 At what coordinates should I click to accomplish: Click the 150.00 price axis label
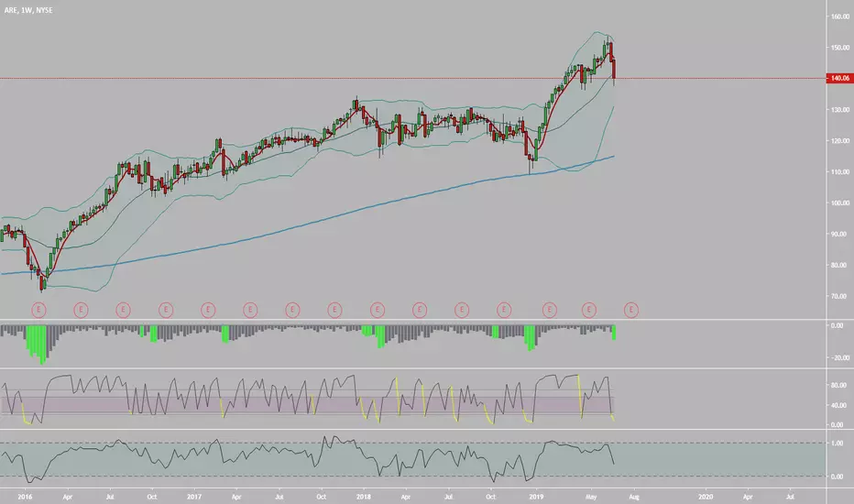click(840, 48)
